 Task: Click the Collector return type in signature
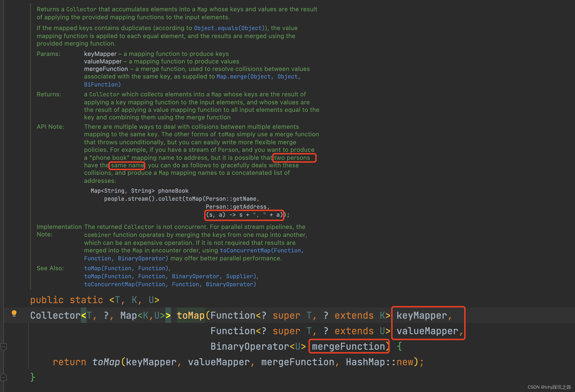tap(55, 316)
